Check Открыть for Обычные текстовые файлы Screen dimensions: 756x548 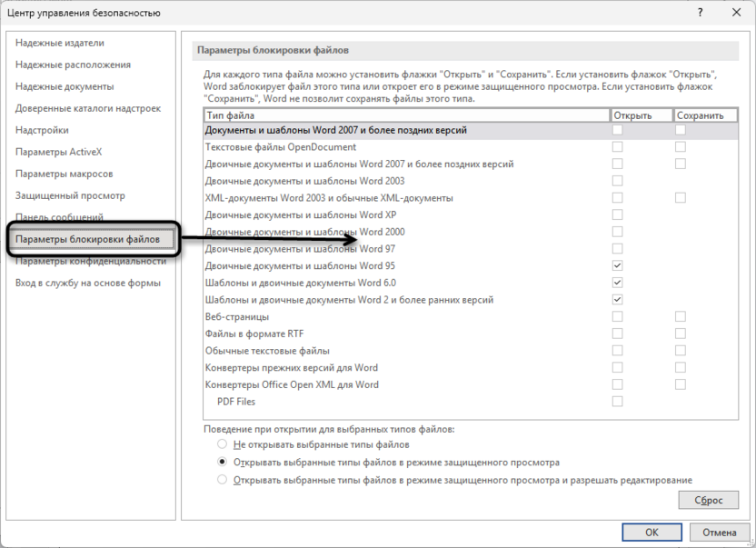[617, 351]
